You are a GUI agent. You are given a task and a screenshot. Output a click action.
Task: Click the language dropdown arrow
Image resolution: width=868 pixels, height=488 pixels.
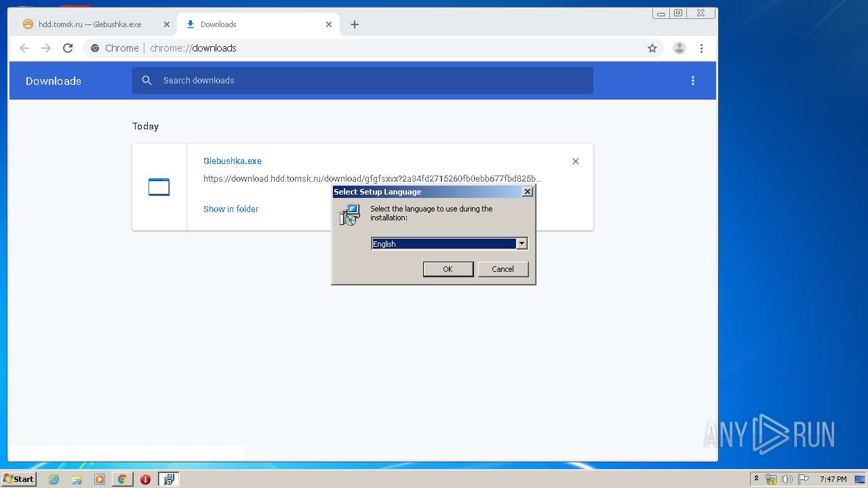pyautogui.click(x=521, y=244)
